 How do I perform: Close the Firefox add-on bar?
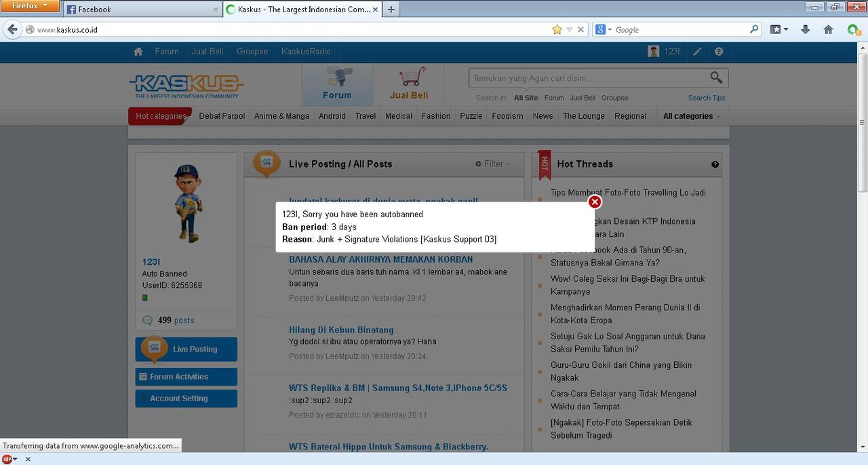28,459
